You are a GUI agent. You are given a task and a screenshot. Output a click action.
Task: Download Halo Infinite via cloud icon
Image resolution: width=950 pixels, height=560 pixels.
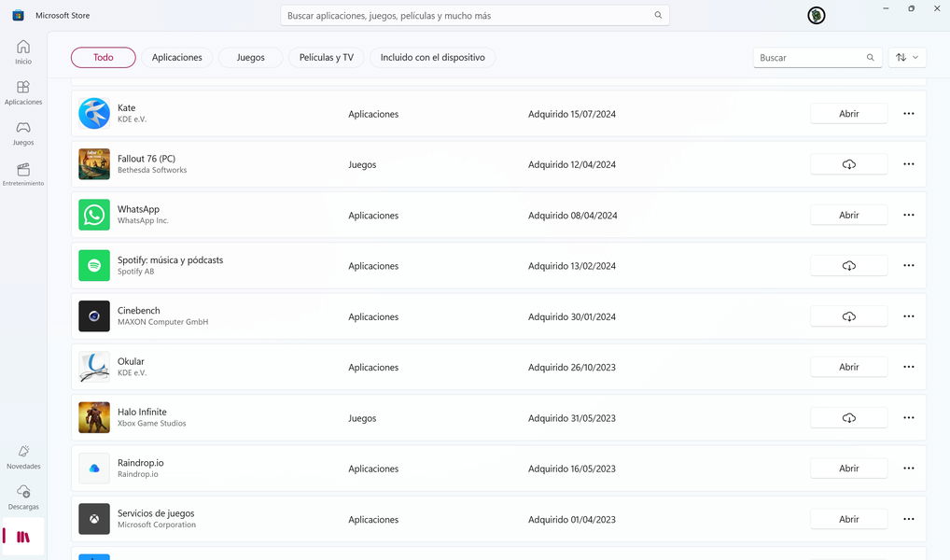[849, 417]
